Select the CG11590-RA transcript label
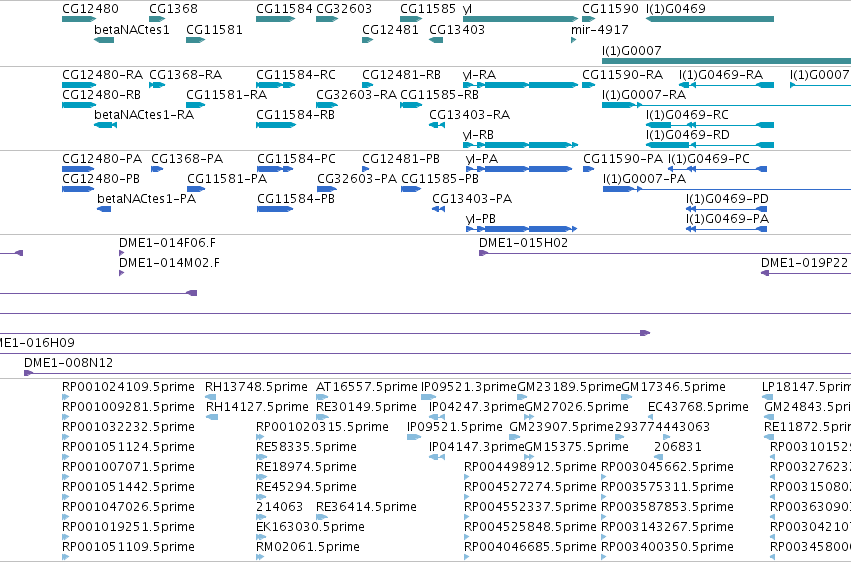 tap(623, 74)
